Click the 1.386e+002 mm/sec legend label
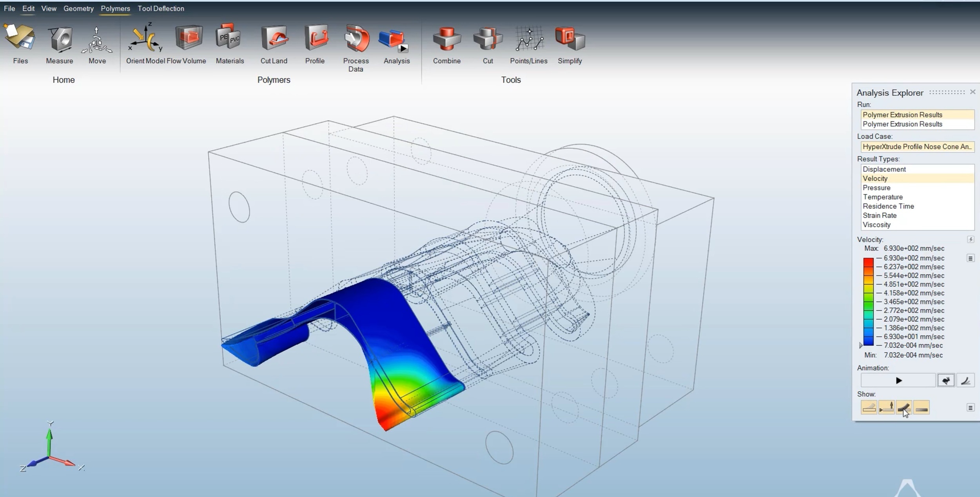Viewport: 980px width, 497px height. pos(914,328)
